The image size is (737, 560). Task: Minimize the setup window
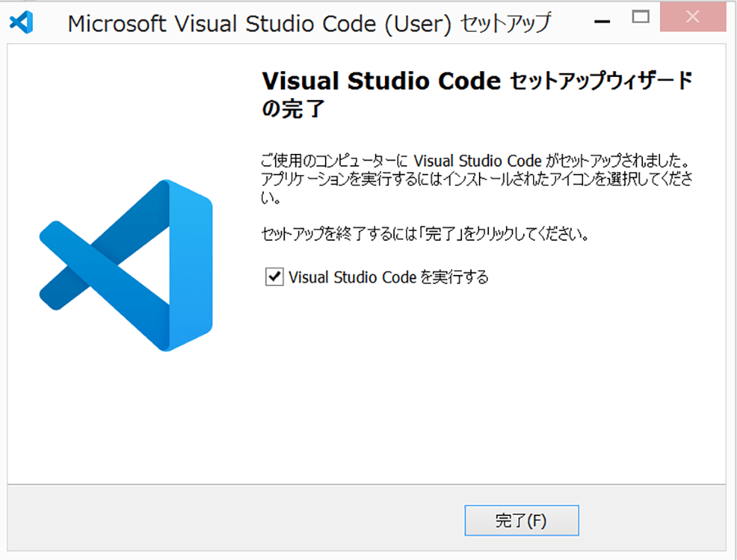[x=602, y=21]
